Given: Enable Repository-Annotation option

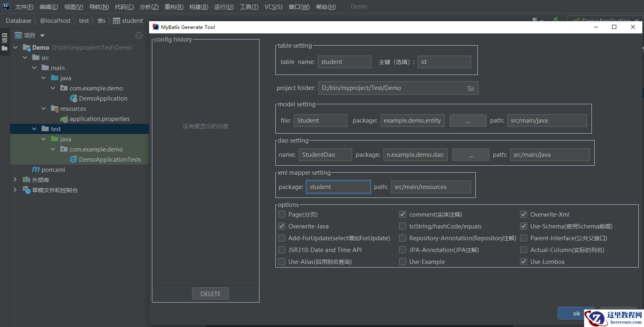Looking at the screenshot, I should coord(402,238).
